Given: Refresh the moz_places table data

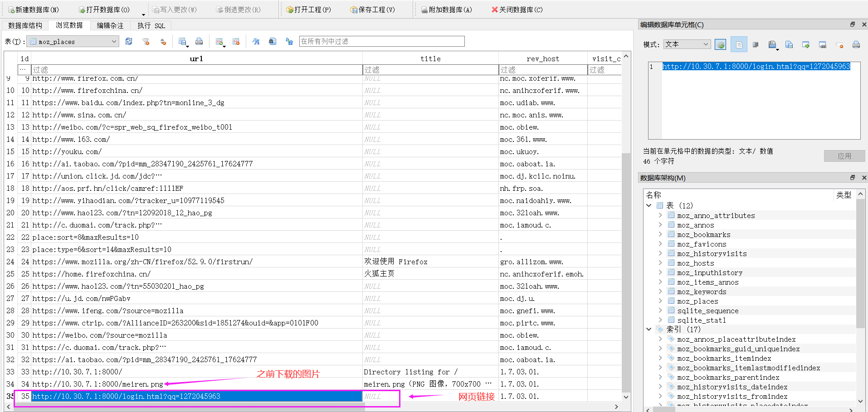Looking at the screenshot, I should 129,42.
